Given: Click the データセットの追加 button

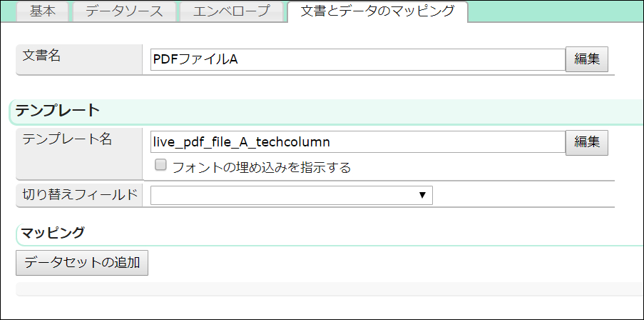Looking at the screenshot, I should point(82,262).
